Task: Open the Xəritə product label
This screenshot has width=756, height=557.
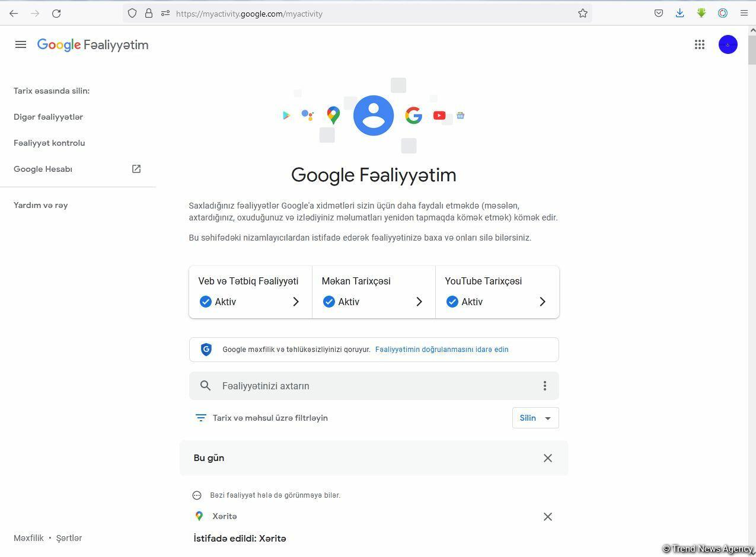Action: click(225, 516)
